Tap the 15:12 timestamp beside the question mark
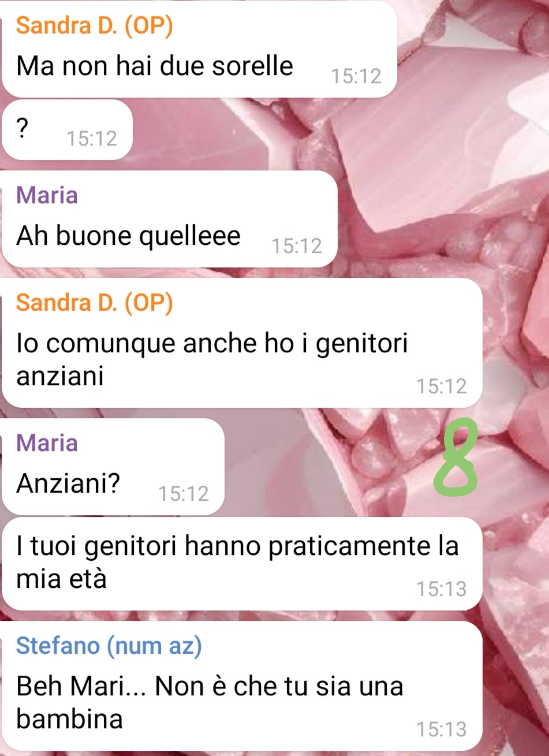Image resolution: width=549 pixels, height=756 pixels. (x=91, y=139)
